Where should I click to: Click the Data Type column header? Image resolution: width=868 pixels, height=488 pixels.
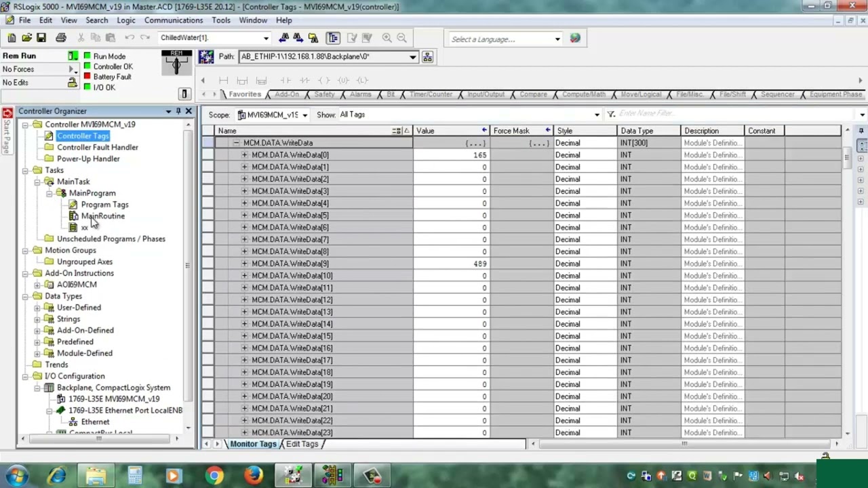coord(649,131)
